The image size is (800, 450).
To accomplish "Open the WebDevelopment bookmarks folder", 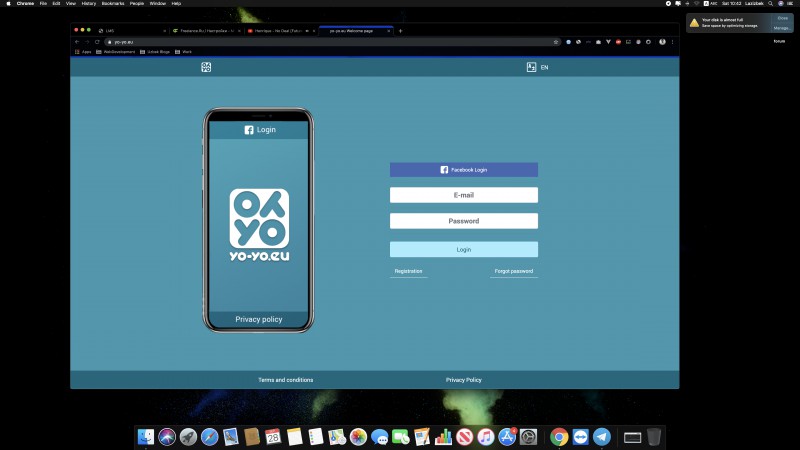I will pyautogui.click(x=116, y=52).
